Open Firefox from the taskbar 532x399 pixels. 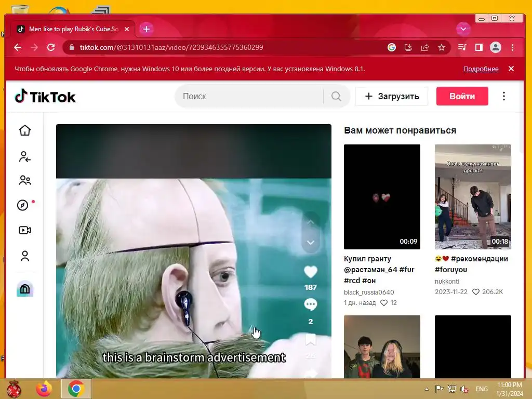click(44, 389)
